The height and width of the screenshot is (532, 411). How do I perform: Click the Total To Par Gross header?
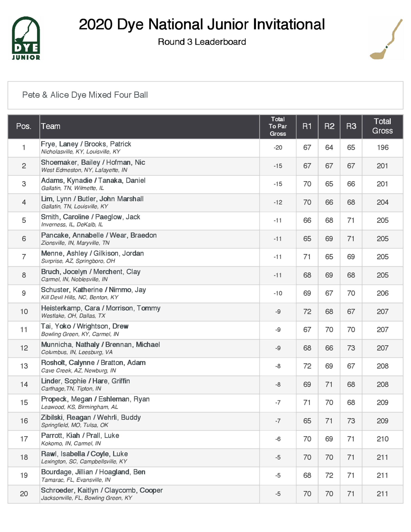278,126
